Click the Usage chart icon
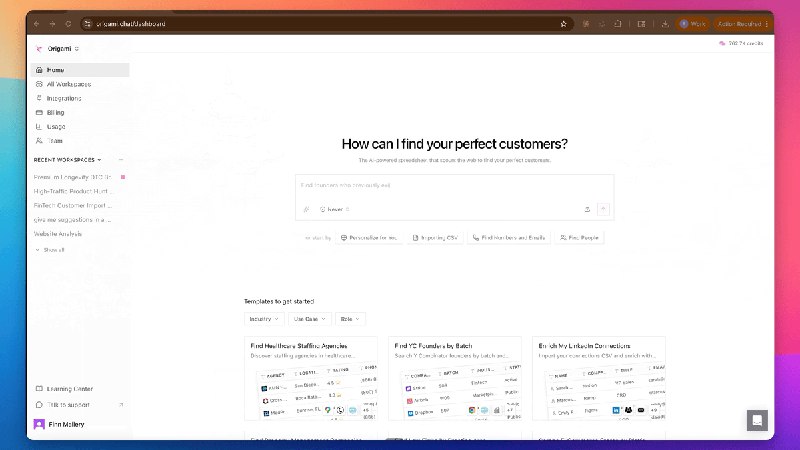 pyautogui.click(x=39, y=126)
